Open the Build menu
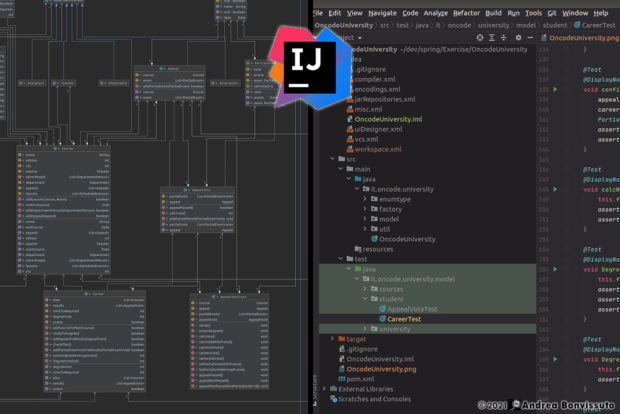The image size is (620, 414). pos(493,13)
